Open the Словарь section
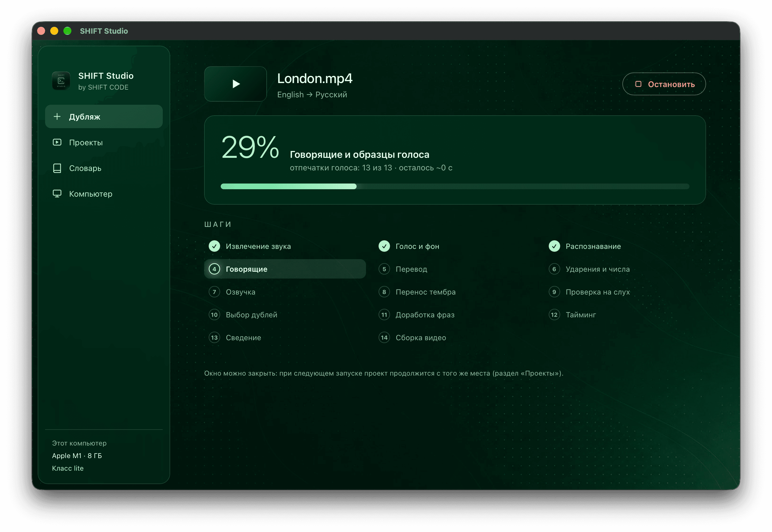 [104, 168]
